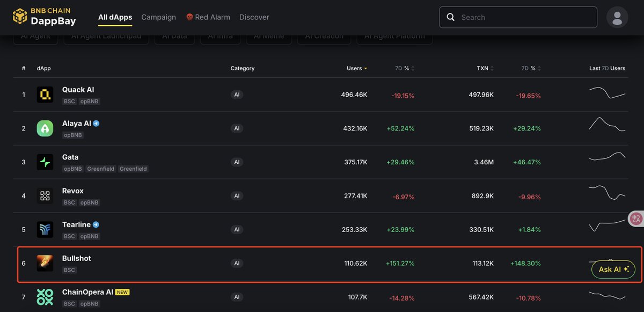644x312 pixels.
Task: Sort by the 7D % column after Users
Action: tap(405, 68)
